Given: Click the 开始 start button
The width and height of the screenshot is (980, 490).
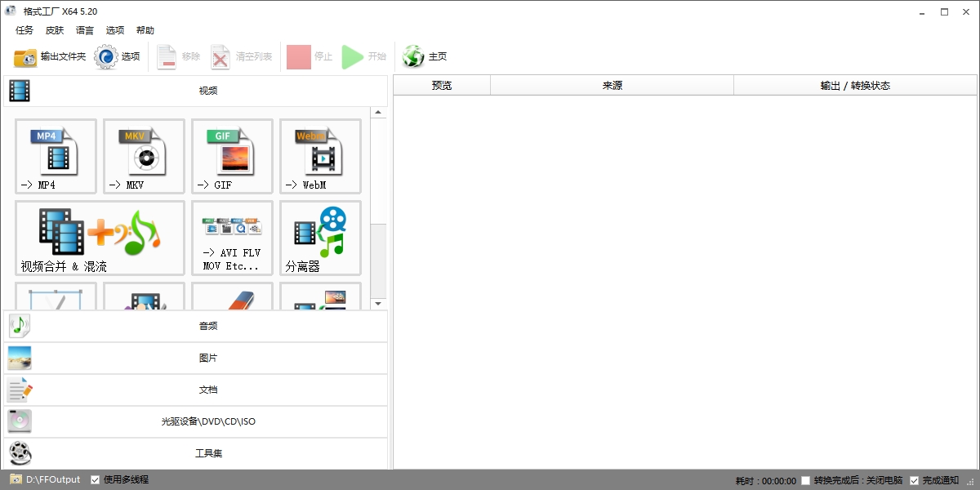Looking at the screenshot, I should 363,57.
